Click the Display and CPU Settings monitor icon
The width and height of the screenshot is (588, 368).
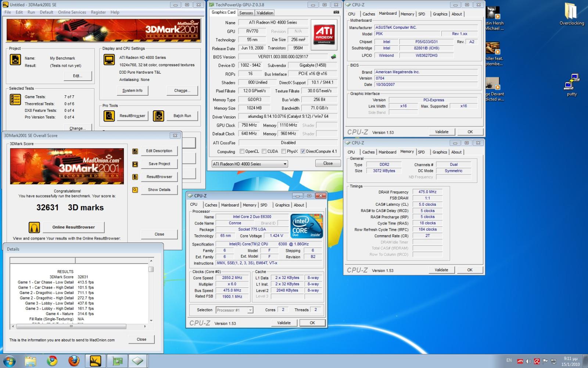[x=109, y=59]
